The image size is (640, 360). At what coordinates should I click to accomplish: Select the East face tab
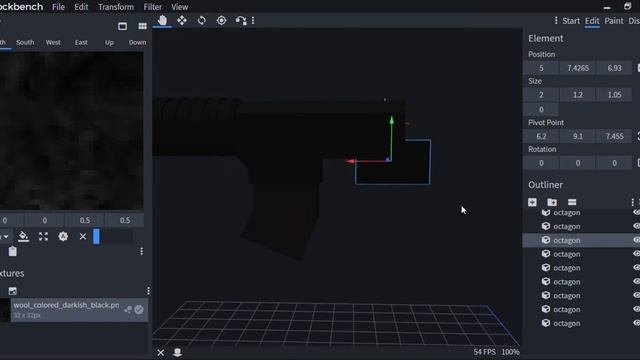click(x=81, y=42)
